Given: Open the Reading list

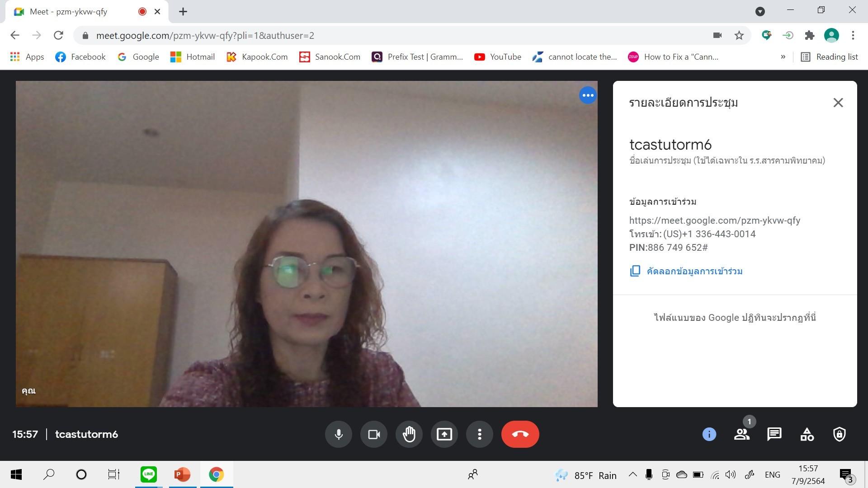Looking at the screenshot, I should click(x=829, y=57).
